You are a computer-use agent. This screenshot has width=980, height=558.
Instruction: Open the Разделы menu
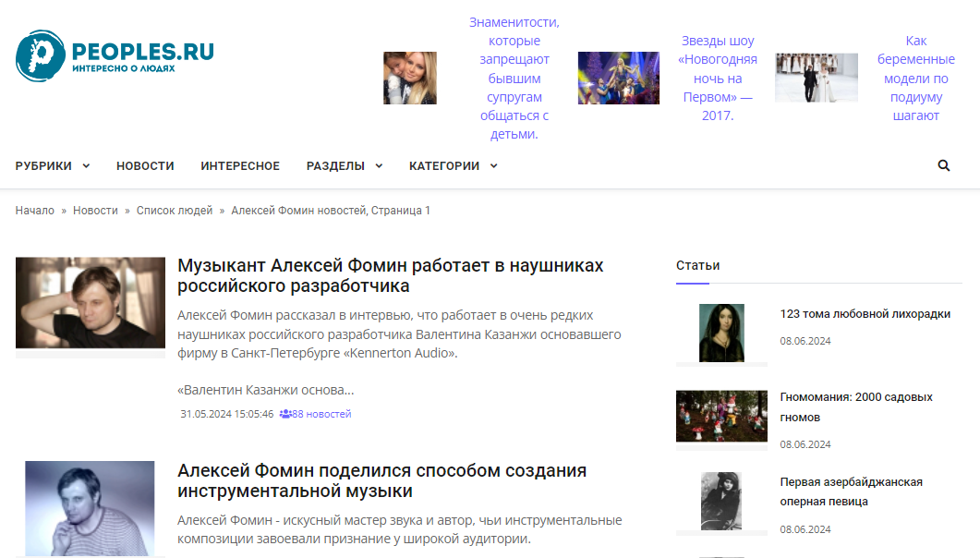point(335,166)
